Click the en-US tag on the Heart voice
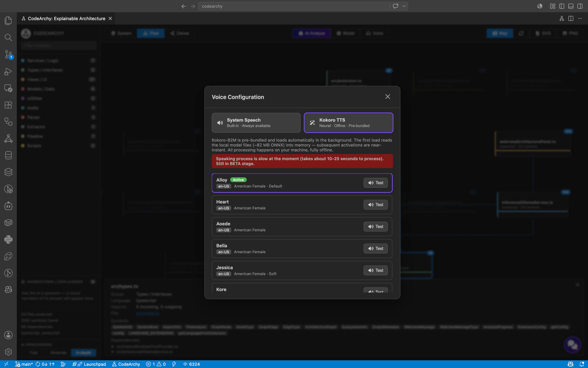 pyautogui.click(x=223, y=208)
